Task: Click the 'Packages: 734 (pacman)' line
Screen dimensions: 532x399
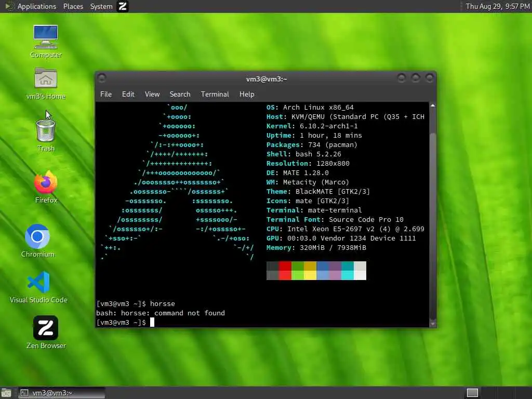Action: pyautogui.click(x=312, y=144)
